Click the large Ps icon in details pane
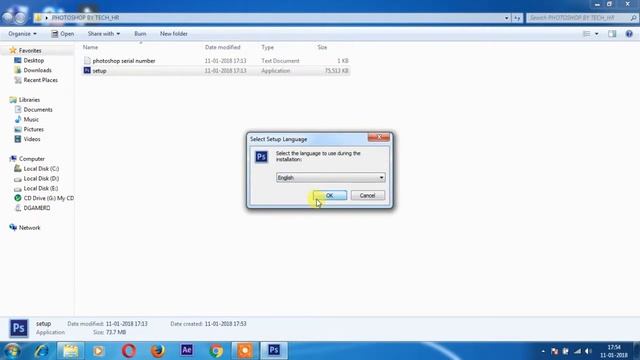Image resolution: width=640 pixels, height=360 pixels. 19,328
